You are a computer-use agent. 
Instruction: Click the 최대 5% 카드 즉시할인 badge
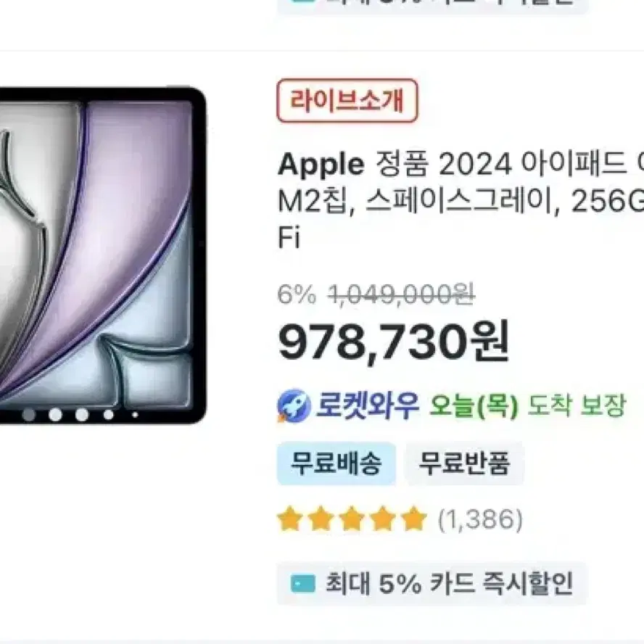(x=432, y=584)
